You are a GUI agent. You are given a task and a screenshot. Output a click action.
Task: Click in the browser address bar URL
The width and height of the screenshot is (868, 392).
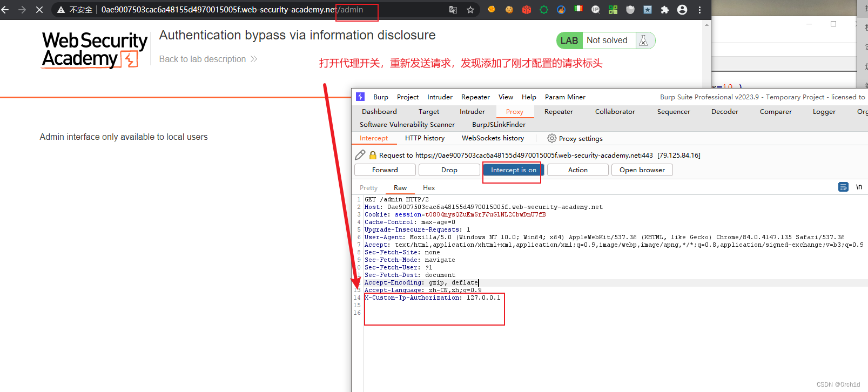click(232, 10)
